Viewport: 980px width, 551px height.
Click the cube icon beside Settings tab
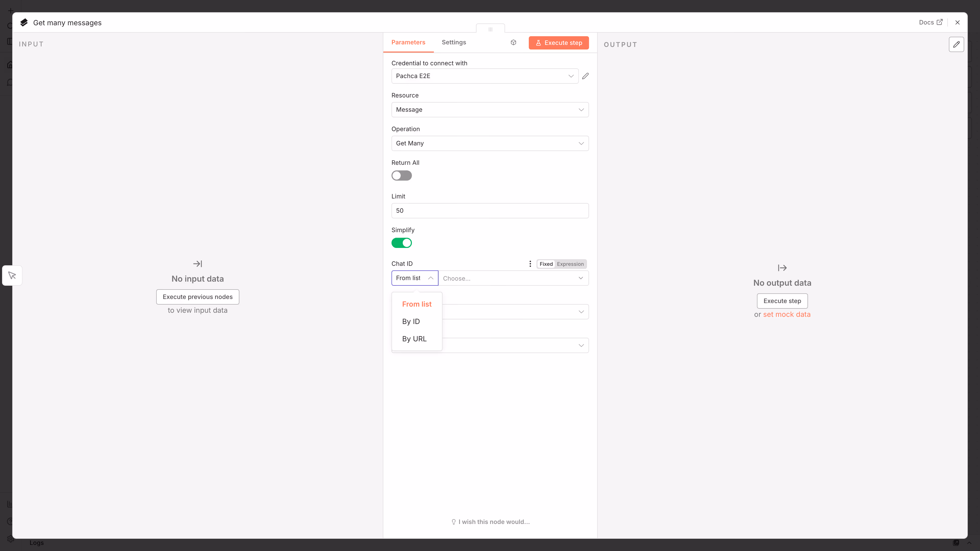click(513, 43)
